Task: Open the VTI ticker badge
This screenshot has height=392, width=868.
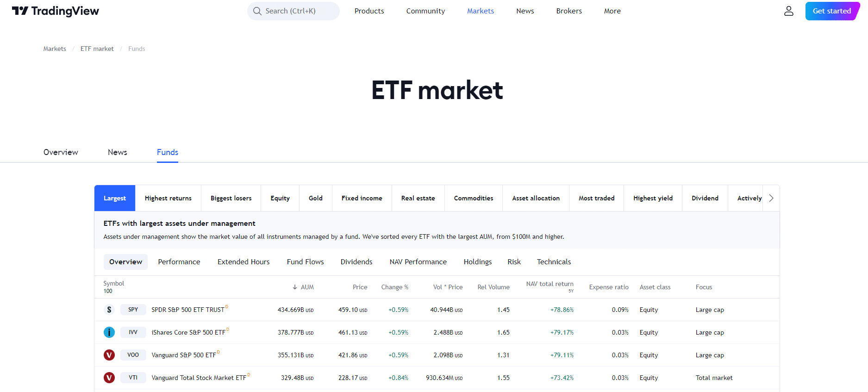Action: click(133, 378)
